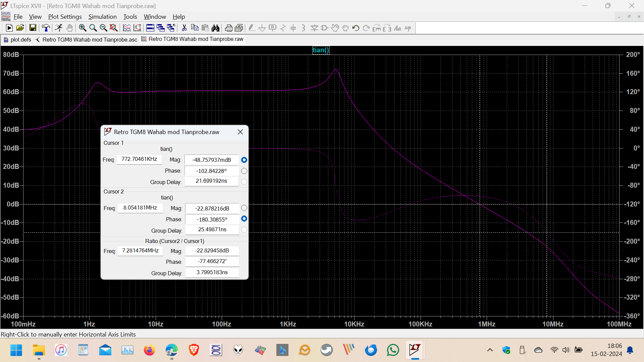Click the Close All windows icon
The width and height of the screenshot is (644, 362).
(171, 28)
